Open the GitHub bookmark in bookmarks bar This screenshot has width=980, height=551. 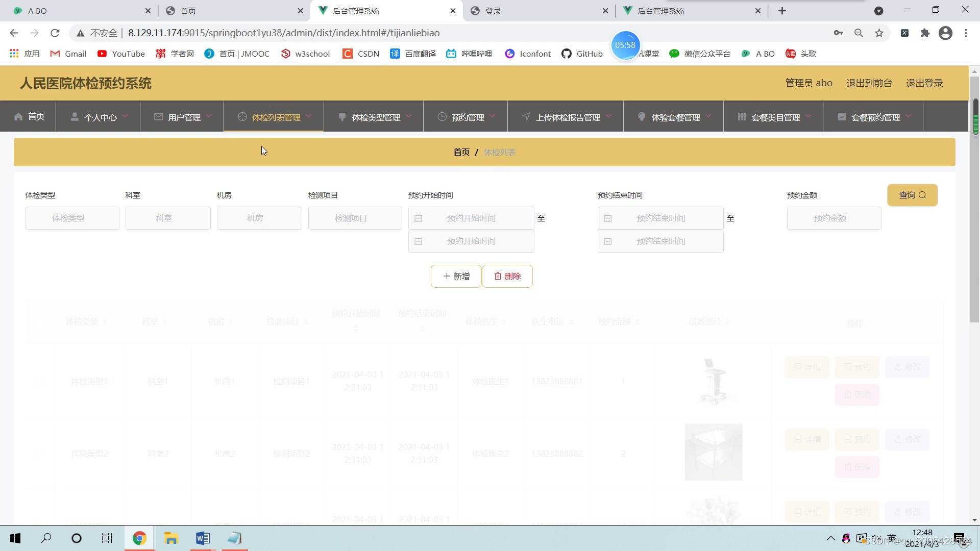(582, 54)
